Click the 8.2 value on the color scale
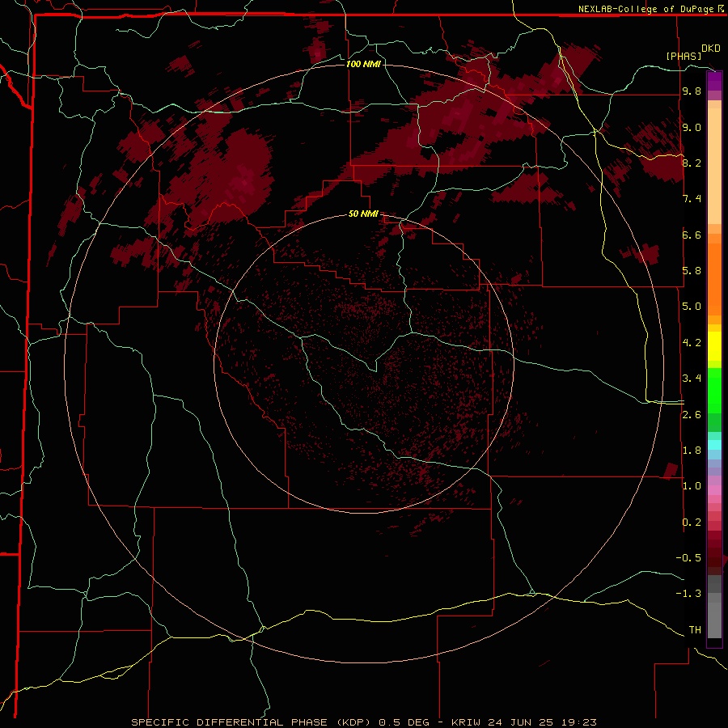Viewport: 728px width, 728px height. coord(692,163)
